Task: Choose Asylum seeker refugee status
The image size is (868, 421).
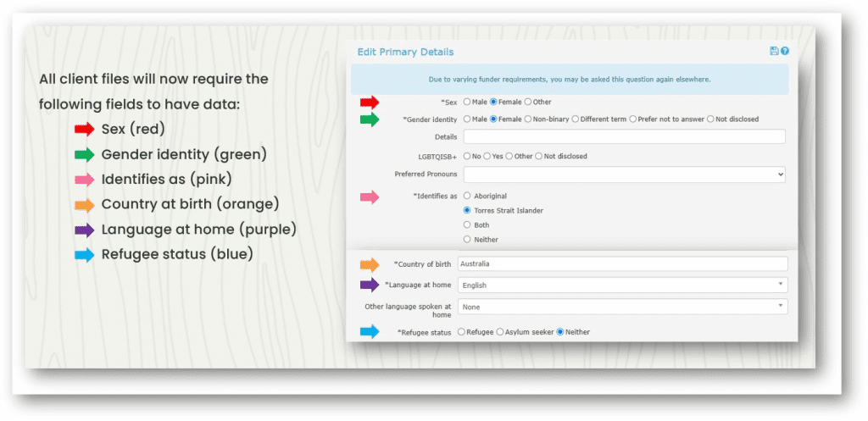Action: click(x=500, y=332)
